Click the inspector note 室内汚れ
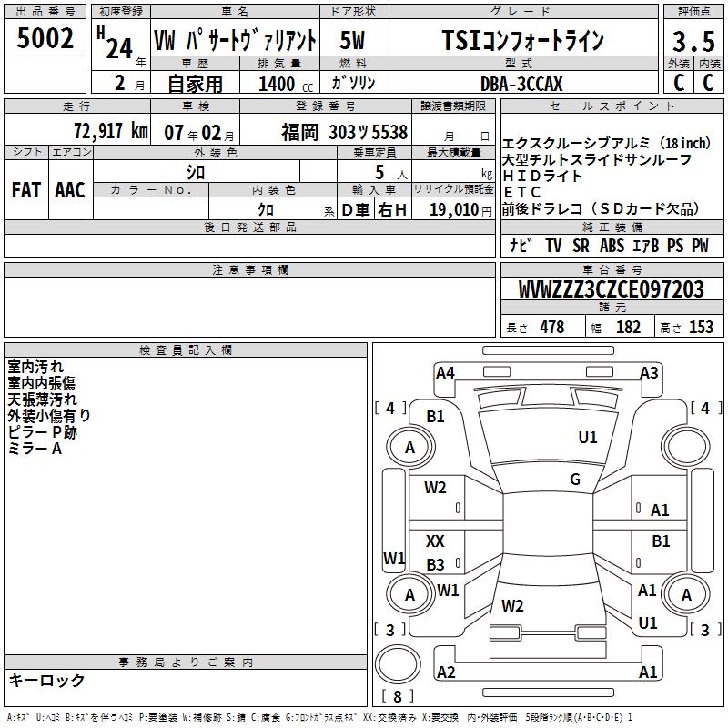 point(35,367)
